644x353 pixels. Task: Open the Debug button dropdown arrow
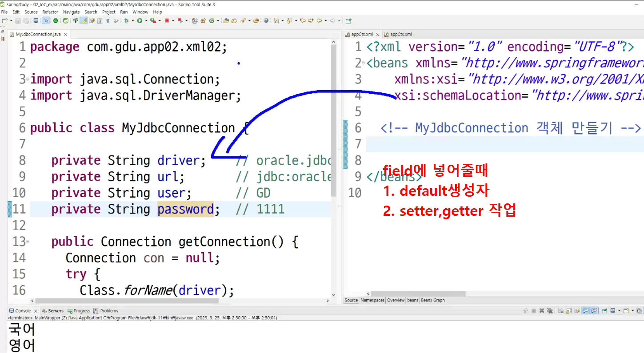pos(132,20)
